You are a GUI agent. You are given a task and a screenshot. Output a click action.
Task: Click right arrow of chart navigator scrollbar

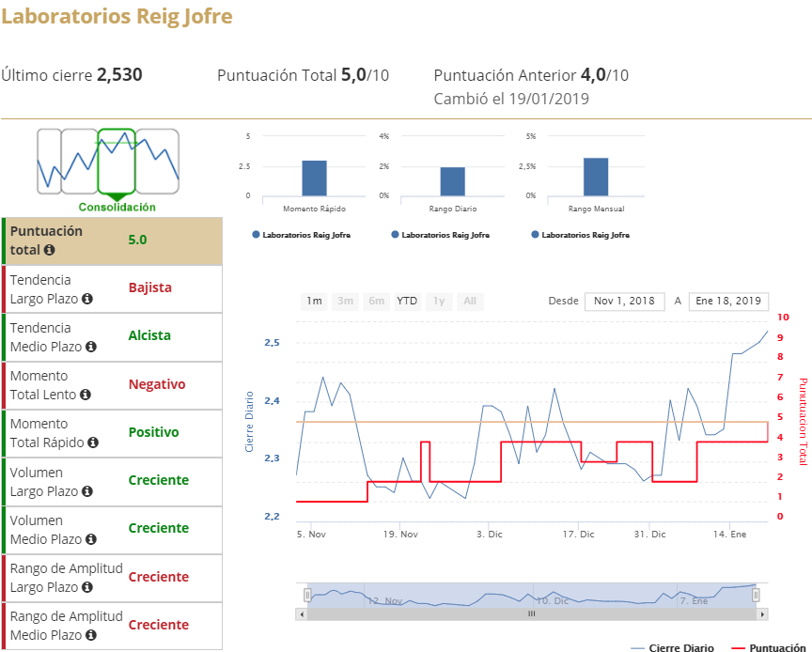762,613
